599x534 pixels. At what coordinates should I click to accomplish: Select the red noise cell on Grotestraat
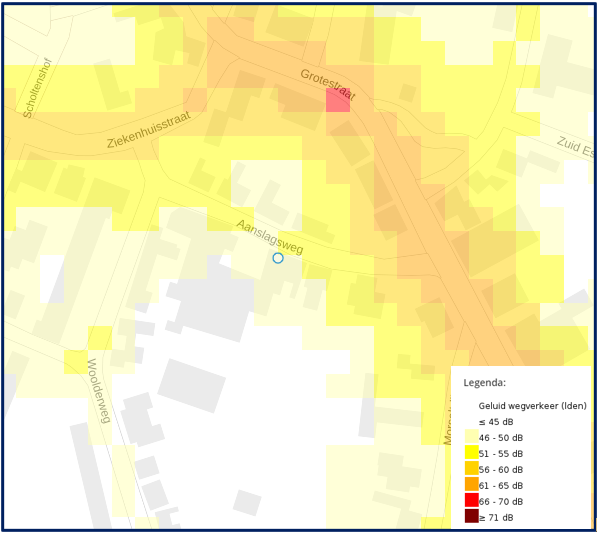338,100
